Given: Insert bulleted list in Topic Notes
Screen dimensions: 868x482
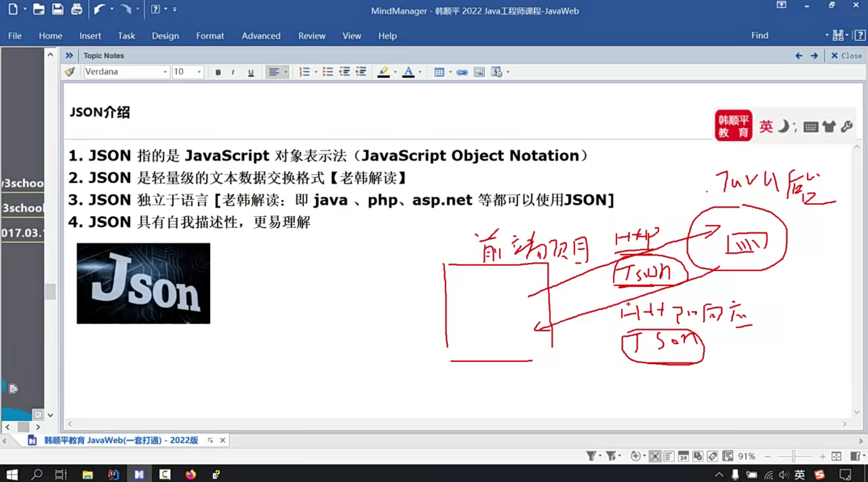Looking at the screenshot, I should 328,72.
